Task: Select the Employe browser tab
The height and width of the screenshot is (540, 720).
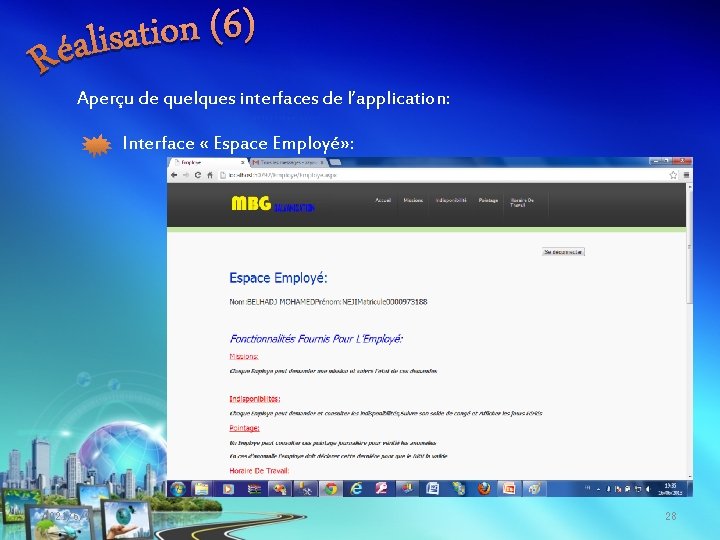Action: pos(208,163)
